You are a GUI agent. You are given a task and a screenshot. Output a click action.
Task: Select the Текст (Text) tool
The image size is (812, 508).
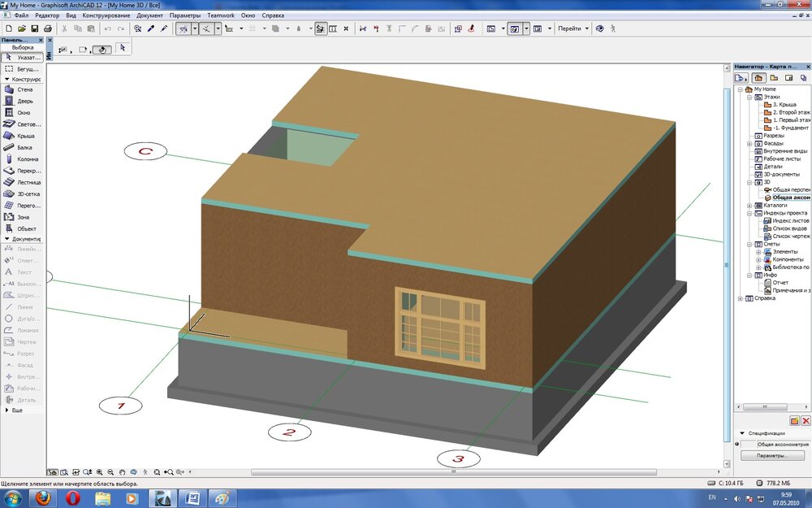click(24, 273)
